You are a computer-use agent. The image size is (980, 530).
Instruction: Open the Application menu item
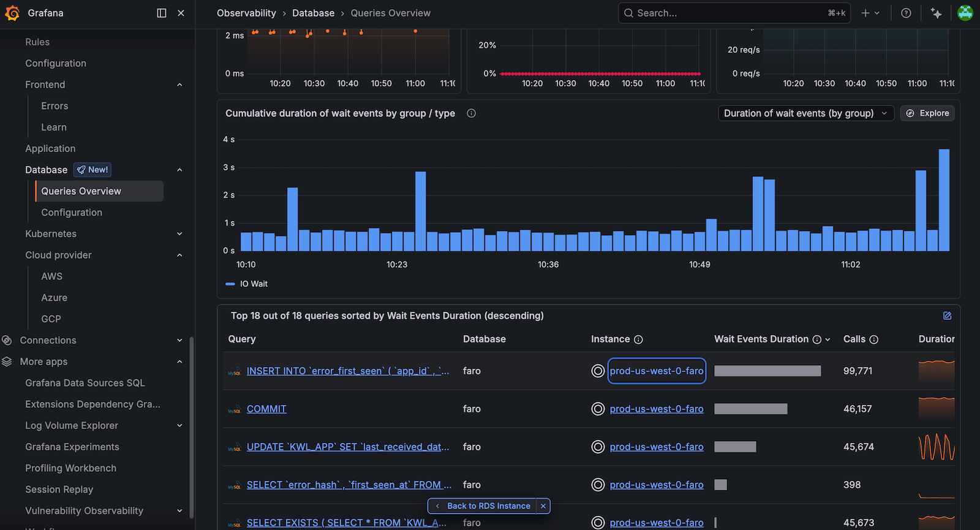click(x=50, y=148)
